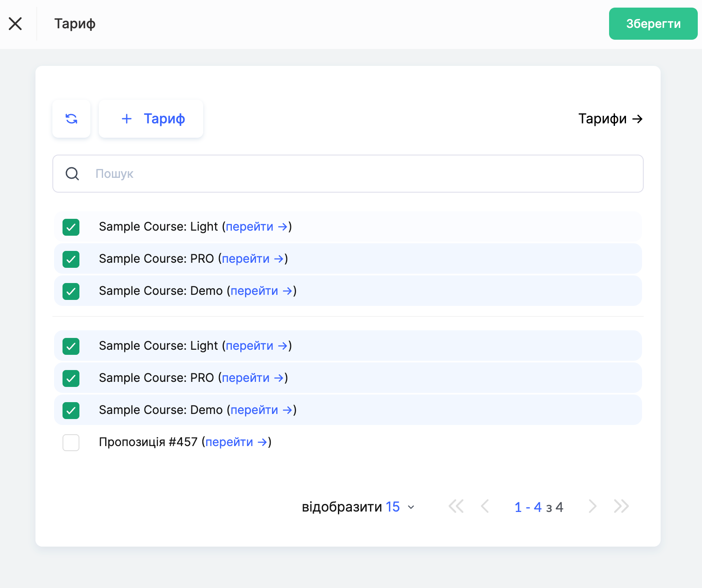Follow перейти link for lower-group Sample Course: Demo
Image resolution: width=702 pixels, height=588 pixels.
click(x=261, y=410)
